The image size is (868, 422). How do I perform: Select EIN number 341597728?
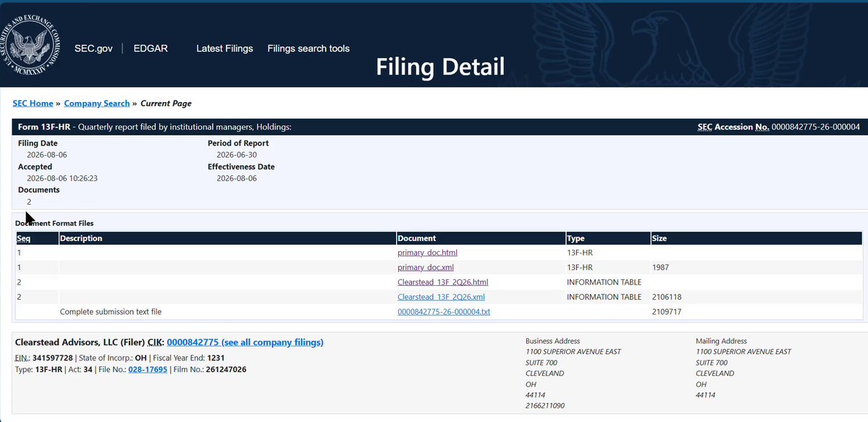click(x=53, y=358)
